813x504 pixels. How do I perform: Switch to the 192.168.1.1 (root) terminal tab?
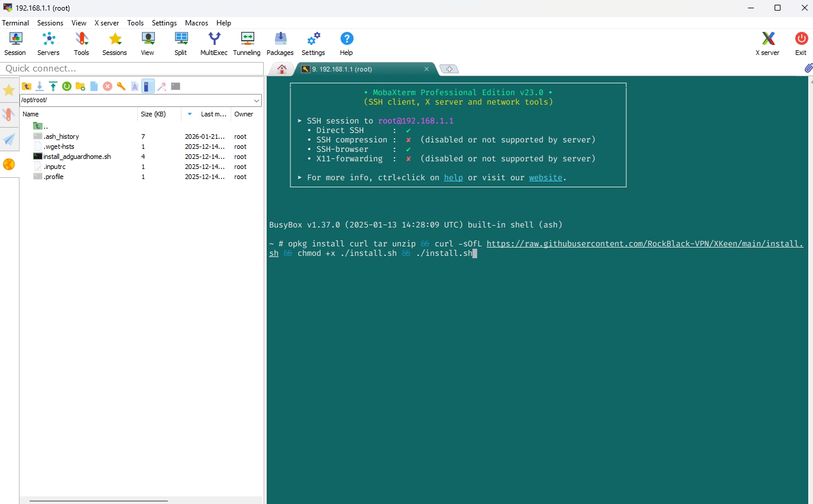tap(342, 69)
